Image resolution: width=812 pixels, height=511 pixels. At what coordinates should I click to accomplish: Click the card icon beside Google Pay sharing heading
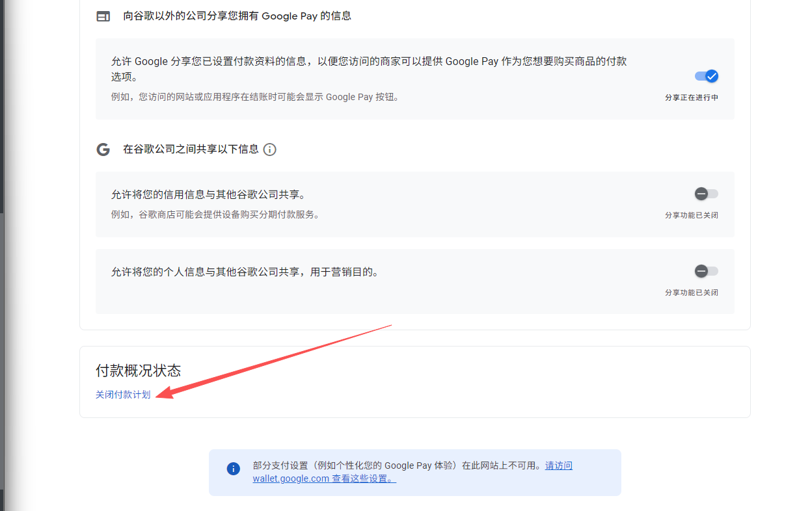tap(103, 16)
